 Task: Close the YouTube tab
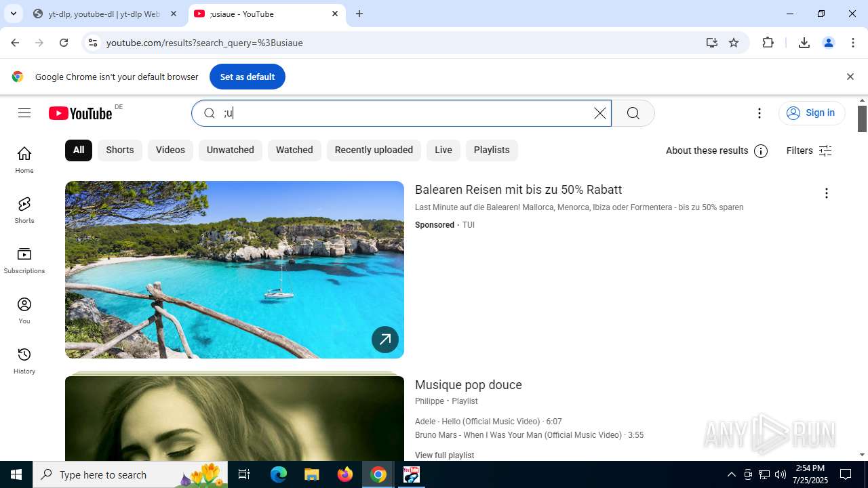[x=335, y=14]
